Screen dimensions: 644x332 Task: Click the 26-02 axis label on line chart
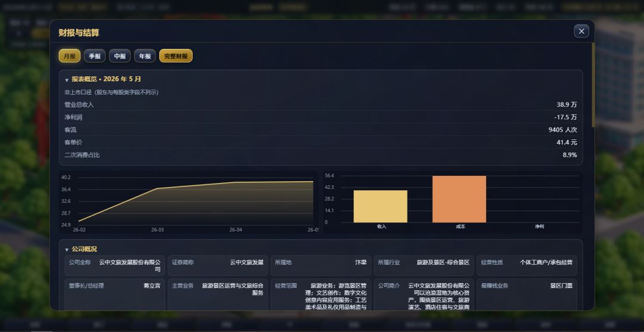point(79,230)
